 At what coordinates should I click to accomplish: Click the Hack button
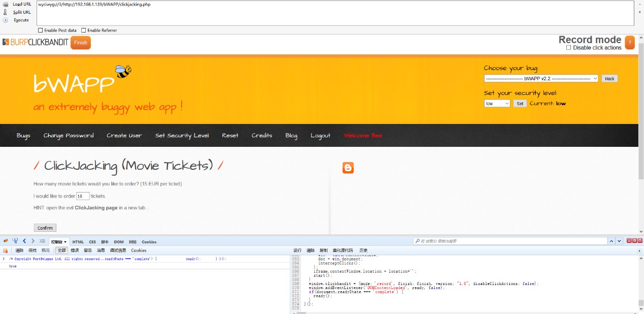(x=609, y=79)
